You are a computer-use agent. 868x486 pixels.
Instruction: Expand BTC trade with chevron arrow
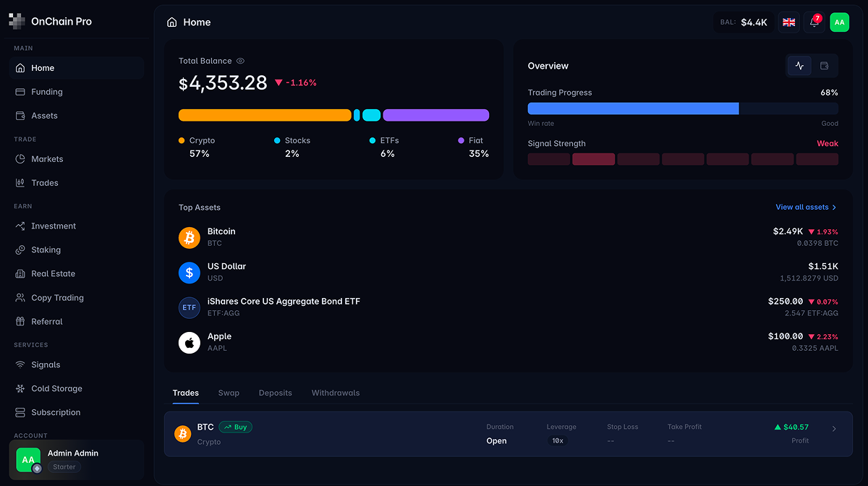coord(834,429)
